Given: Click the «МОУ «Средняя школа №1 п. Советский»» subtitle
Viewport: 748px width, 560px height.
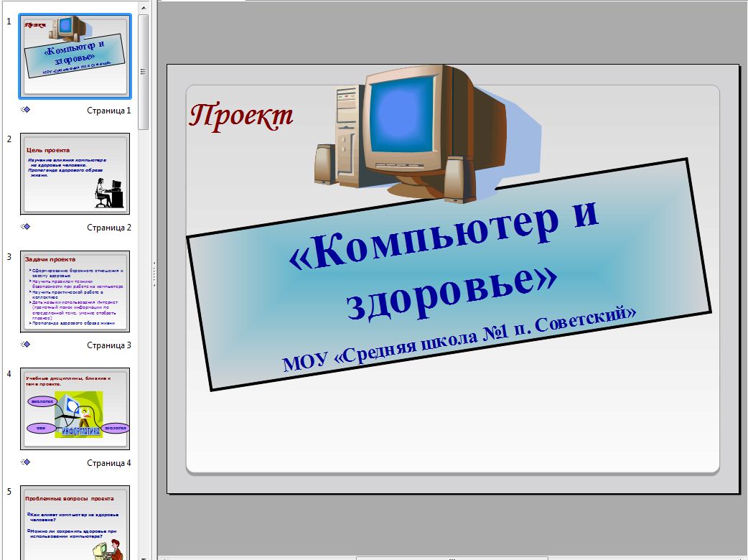Looking at the screenshot, I should [459, 337].
